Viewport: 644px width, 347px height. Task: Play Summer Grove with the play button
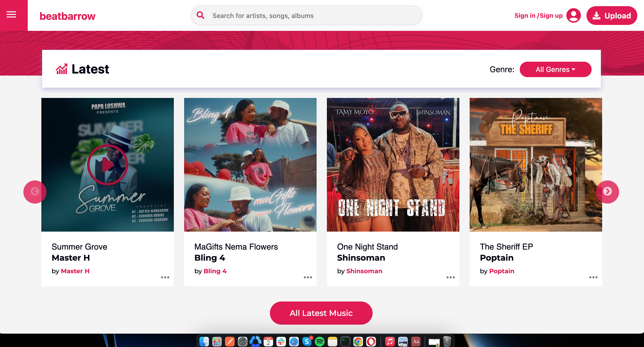[107, 165]
